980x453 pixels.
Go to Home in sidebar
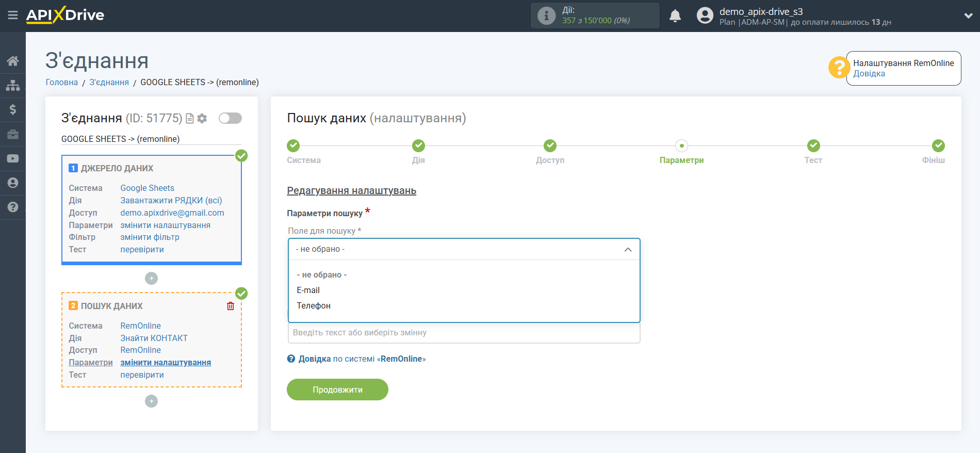(x=13, y=61)
